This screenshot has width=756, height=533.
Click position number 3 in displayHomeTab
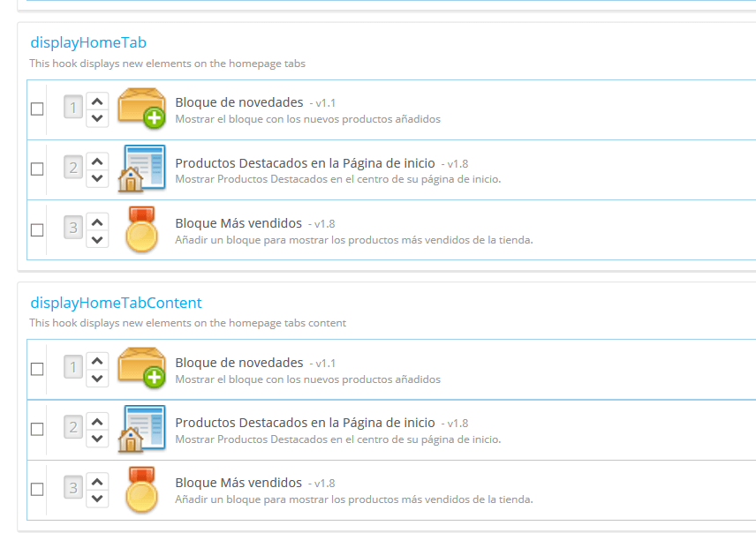(73, 228)
